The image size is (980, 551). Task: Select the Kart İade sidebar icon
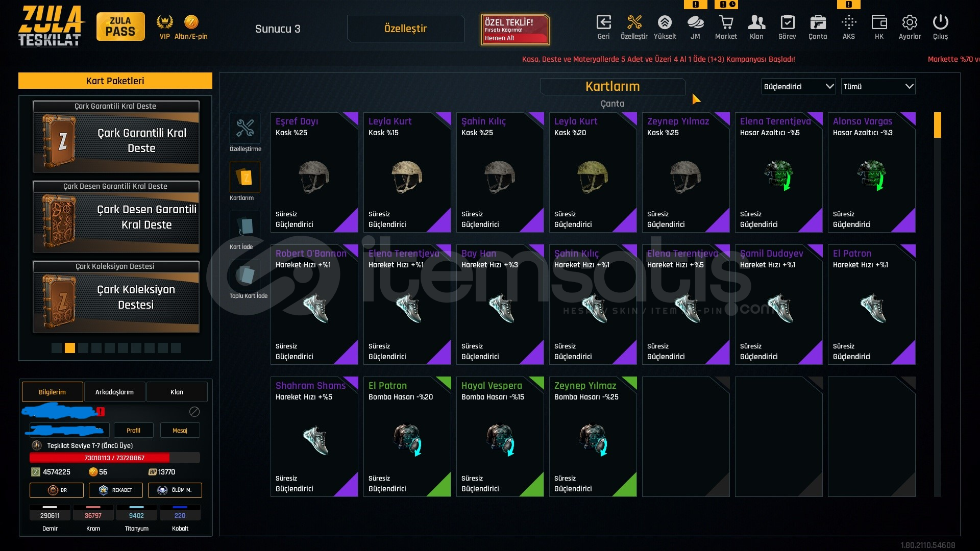coord(245,226)
